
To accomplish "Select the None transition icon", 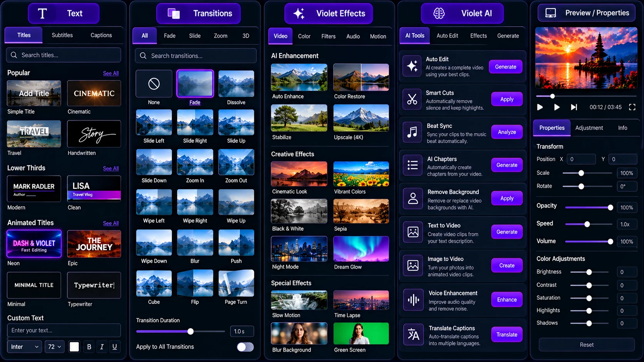I will tap(154, 83).
